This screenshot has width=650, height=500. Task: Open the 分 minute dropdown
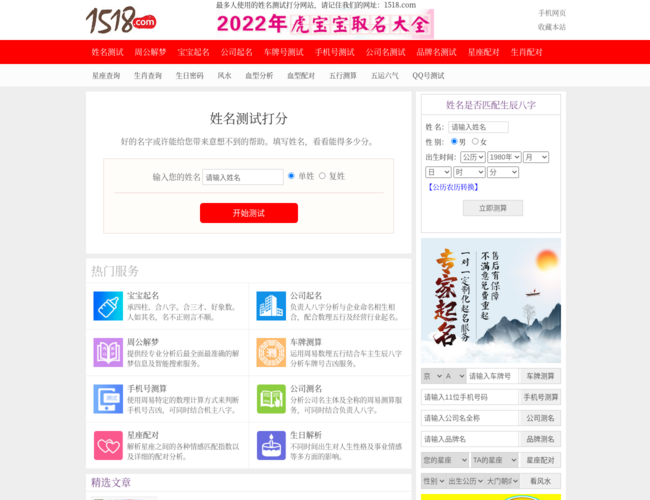(503, 172)
